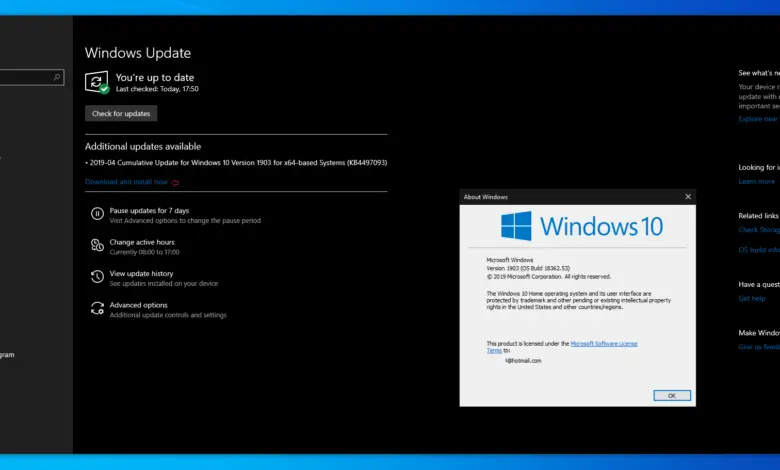Click the 2019 Microsoft Corporation copyright text

(x=549, y=277)
